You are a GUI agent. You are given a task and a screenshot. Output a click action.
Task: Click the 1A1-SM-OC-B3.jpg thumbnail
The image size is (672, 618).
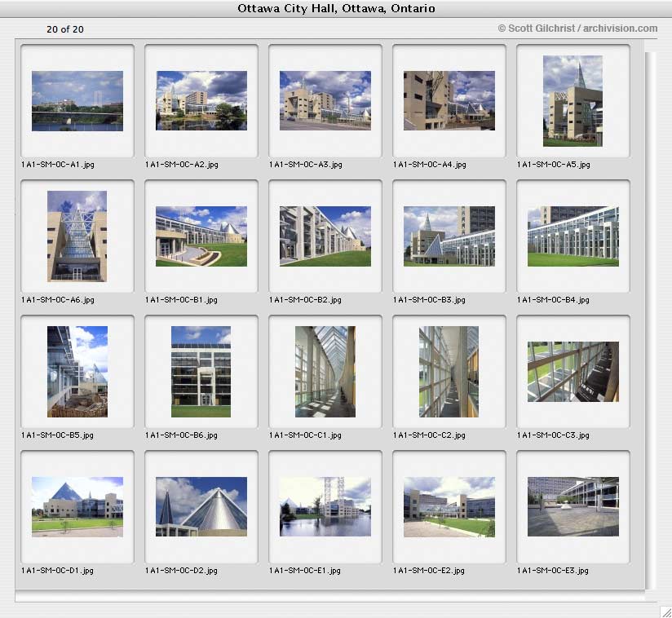click(449, 236)
